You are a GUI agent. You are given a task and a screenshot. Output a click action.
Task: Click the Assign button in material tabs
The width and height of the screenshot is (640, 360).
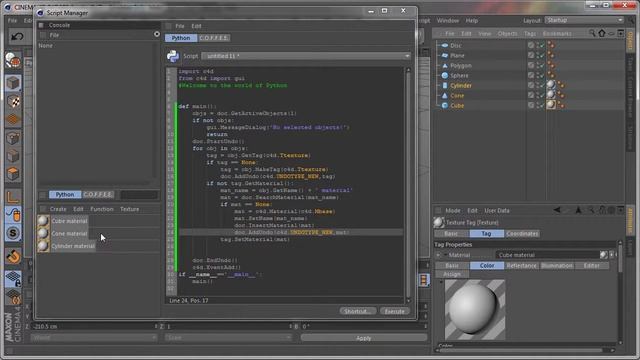[x=452, y=274]
